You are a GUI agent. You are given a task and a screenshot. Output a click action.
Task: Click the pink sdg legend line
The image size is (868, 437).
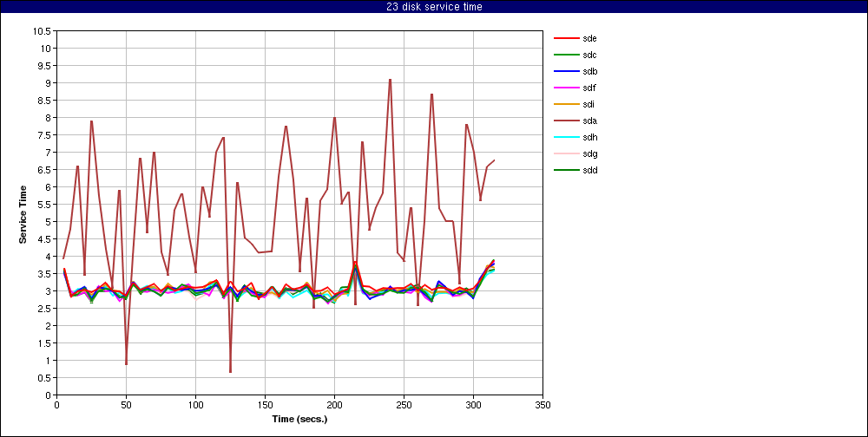(566, 153)
